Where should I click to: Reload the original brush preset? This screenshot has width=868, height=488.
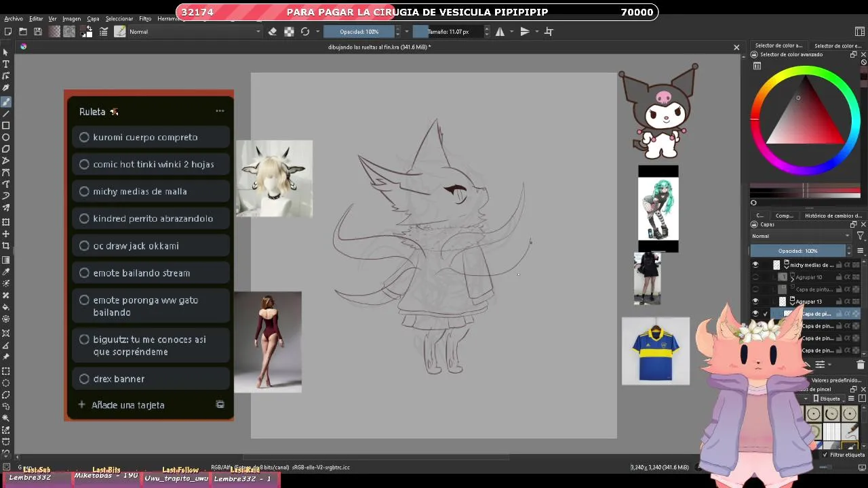[x=305, y=31]
